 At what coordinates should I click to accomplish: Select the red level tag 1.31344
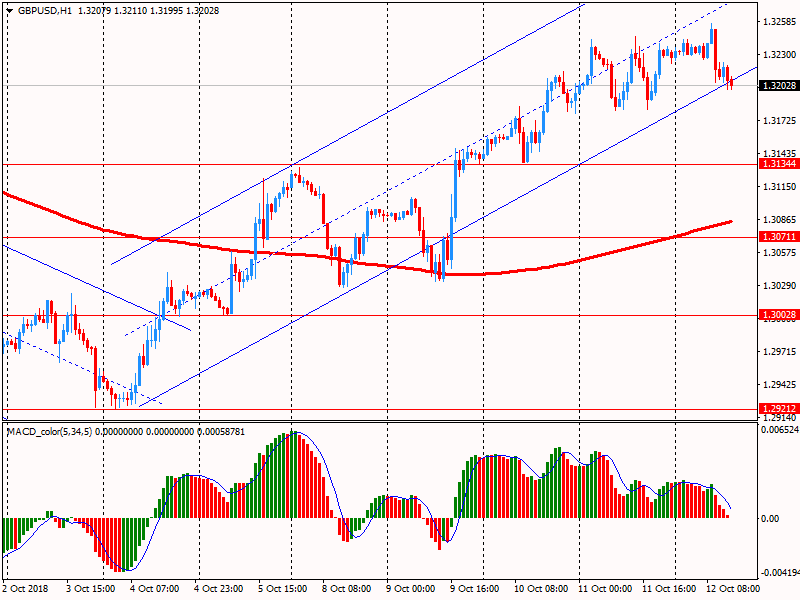pyautogui.click(x=779, y=164)
